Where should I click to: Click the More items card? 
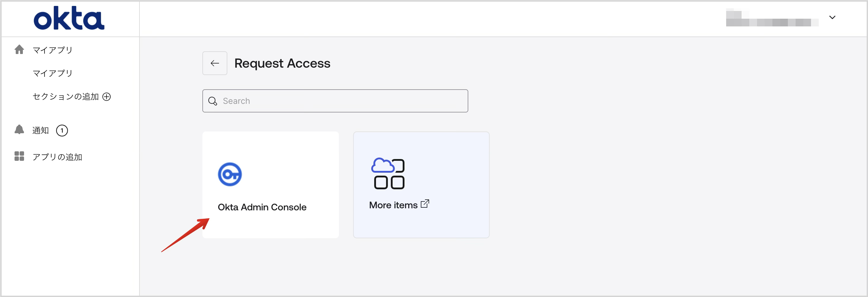[421, 185]
